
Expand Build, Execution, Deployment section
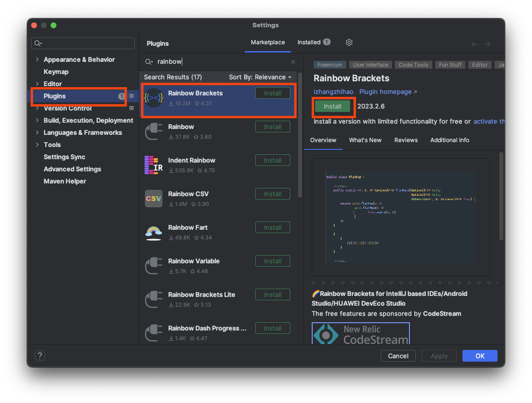point(37,121)
